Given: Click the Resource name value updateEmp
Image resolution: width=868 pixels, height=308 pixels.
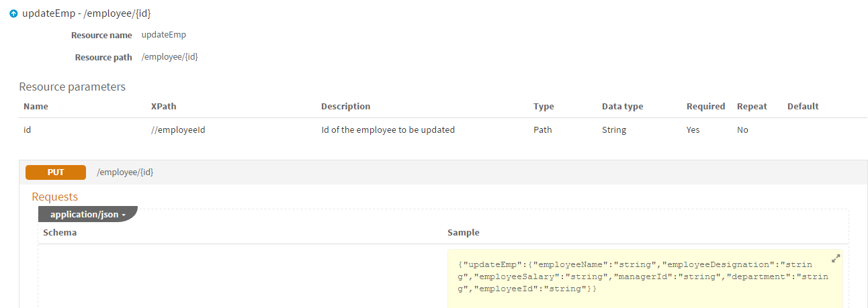Looking at the screenshot, I should pos(164,34).
